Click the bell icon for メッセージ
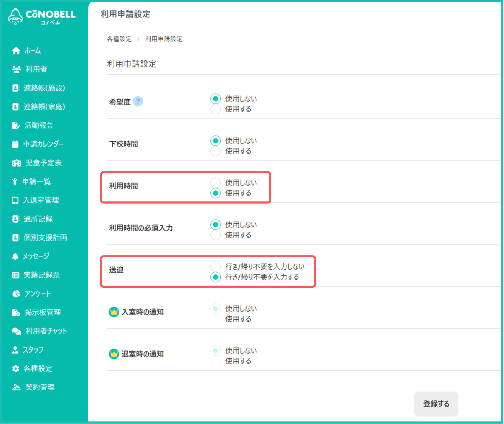This screenshot has height=424, width=504. click(15, 256)
